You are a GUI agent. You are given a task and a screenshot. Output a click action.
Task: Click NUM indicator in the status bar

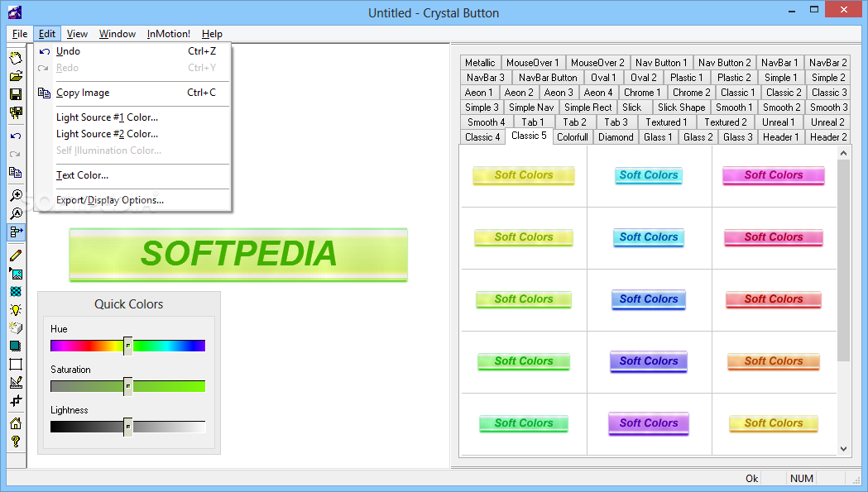point(802,479)
